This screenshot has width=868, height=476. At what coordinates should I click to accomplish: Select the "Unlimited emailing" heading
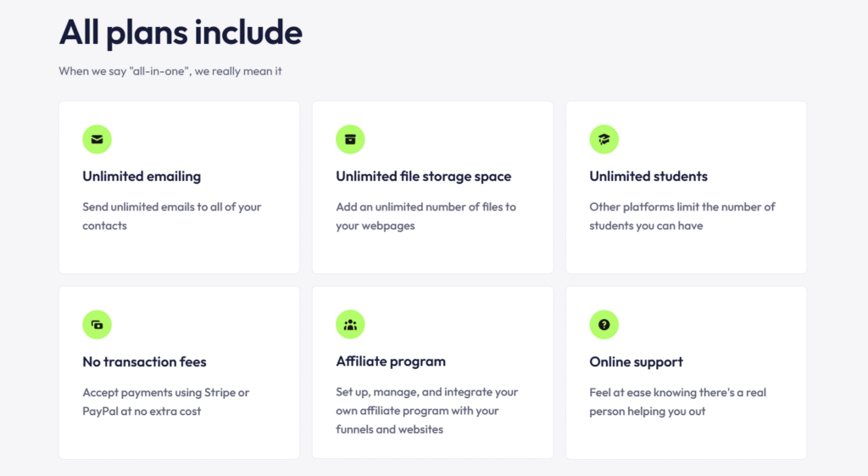[142, 176]
